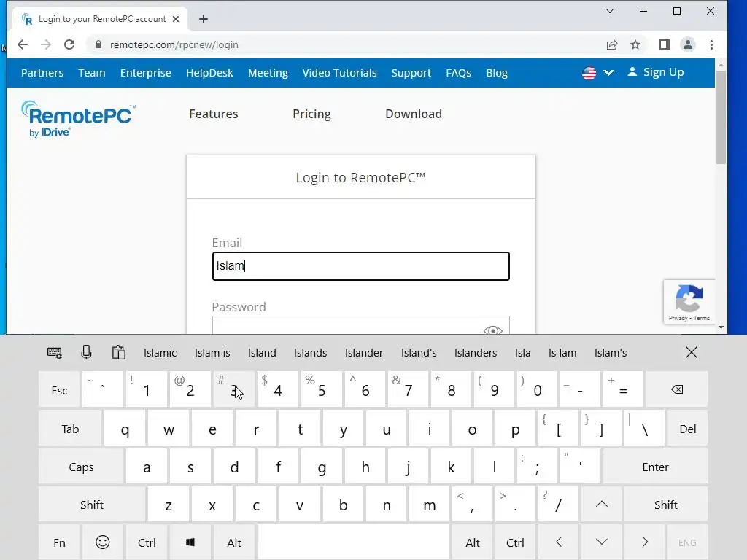Tap the down arrow key

602,542
